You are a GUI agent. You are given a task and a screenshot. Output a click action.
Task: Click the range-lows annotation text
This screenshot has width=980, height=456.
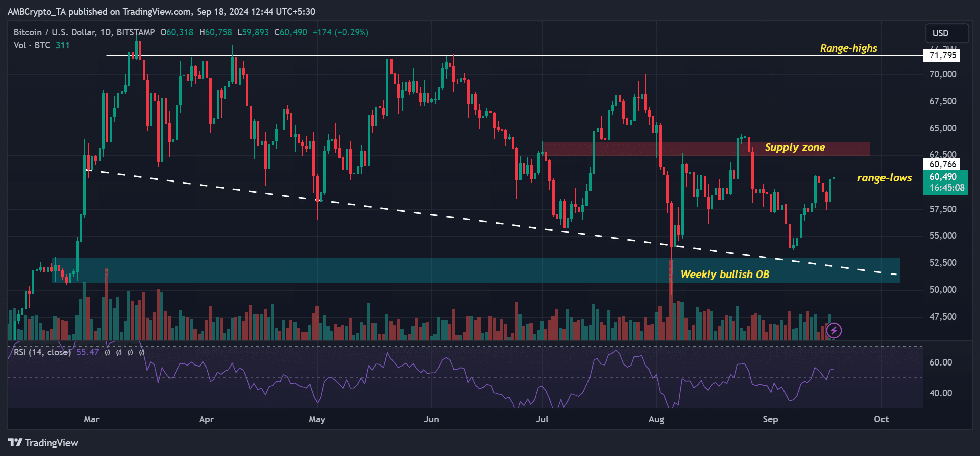tap(885, 178)
